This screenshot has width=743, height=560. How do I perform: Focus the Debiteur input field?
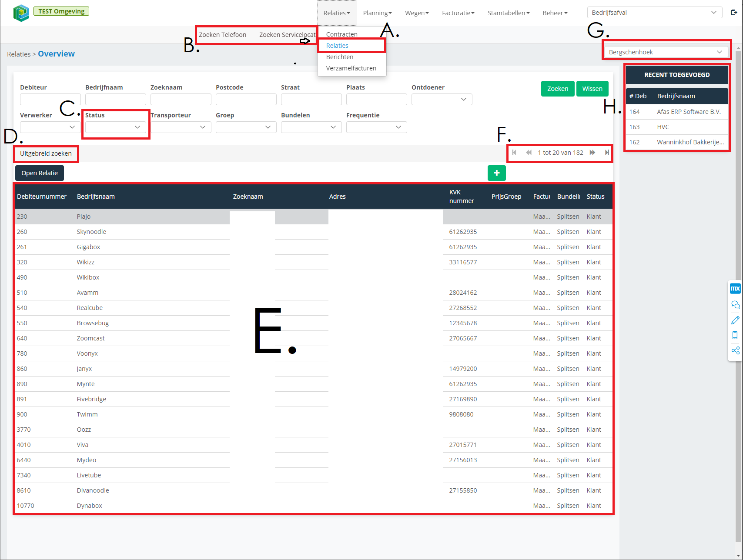tap(50, 100)
